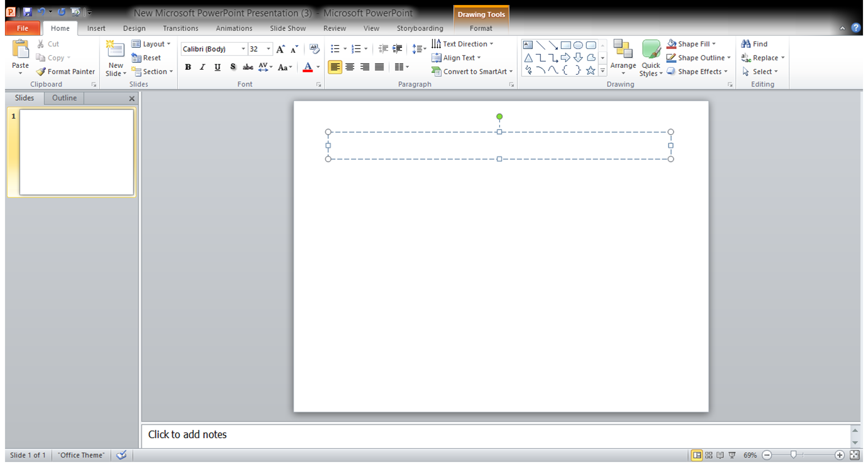
Task: Toggle Strikethrough formatting
Action: [x=248, y=67]
